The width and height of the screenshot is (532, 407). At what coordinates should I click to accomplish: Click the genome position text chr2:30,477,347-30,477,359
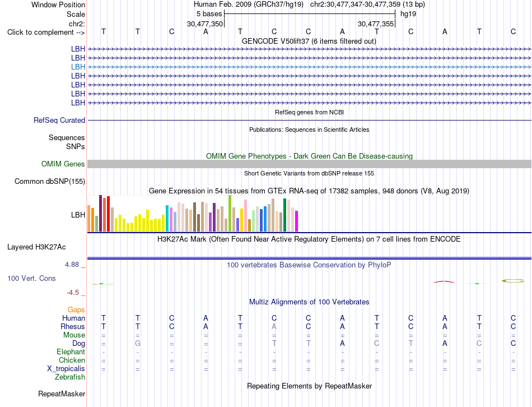pos(355,4)
